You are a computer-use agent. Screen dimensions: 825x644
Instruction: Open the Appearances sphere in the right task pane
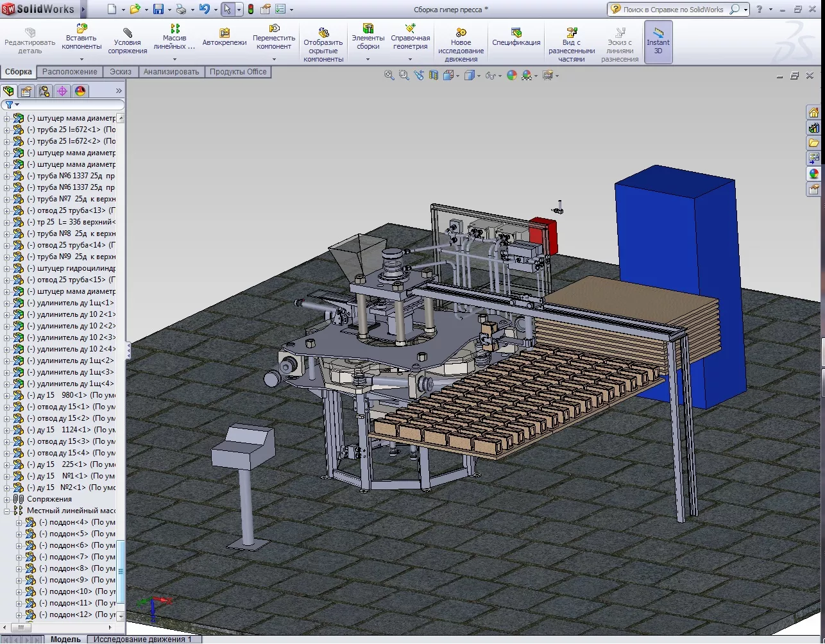coord(813,174)
